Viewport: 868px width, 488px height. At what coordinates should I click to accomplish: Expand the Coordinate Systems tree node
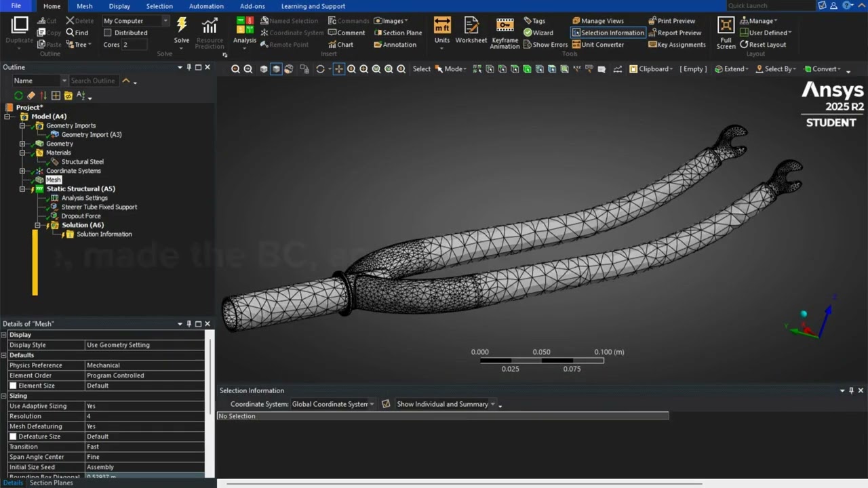[x=22, y=171]
